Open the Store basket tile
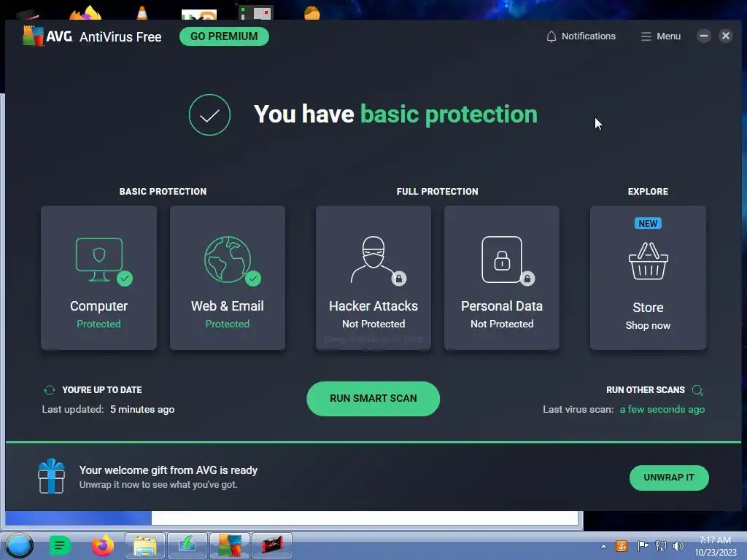The width and height of the screenshot is (747, 560). (648, 278)
